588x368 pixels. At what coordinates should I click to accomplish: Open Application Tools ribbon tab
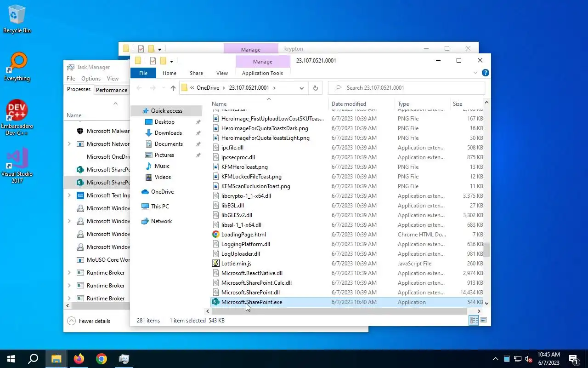pyautogui.click(x=262, y=73)
